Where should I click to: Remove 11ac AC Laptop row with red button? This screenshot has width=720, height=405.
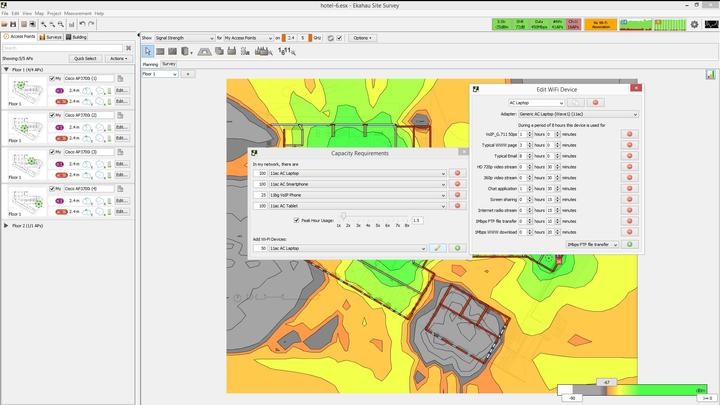coord(457,173)
